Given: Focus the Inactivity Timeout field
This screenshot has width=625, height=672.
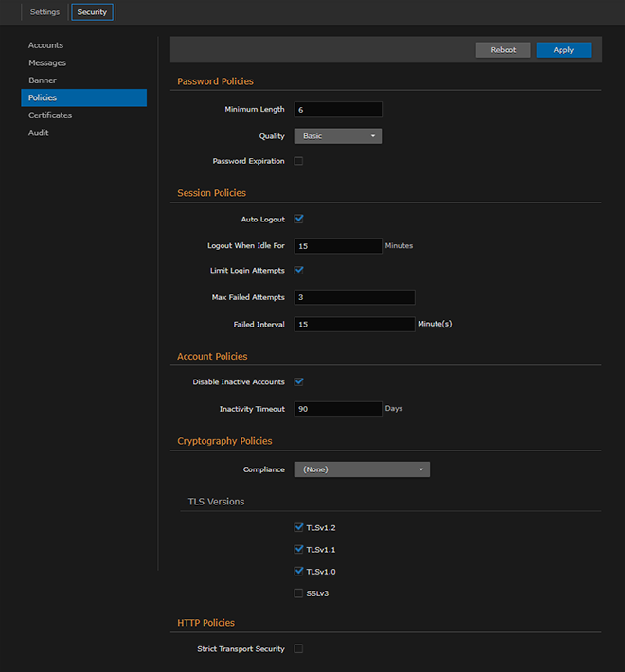Looking at the screenshot, I should click(x=337, y=409).
